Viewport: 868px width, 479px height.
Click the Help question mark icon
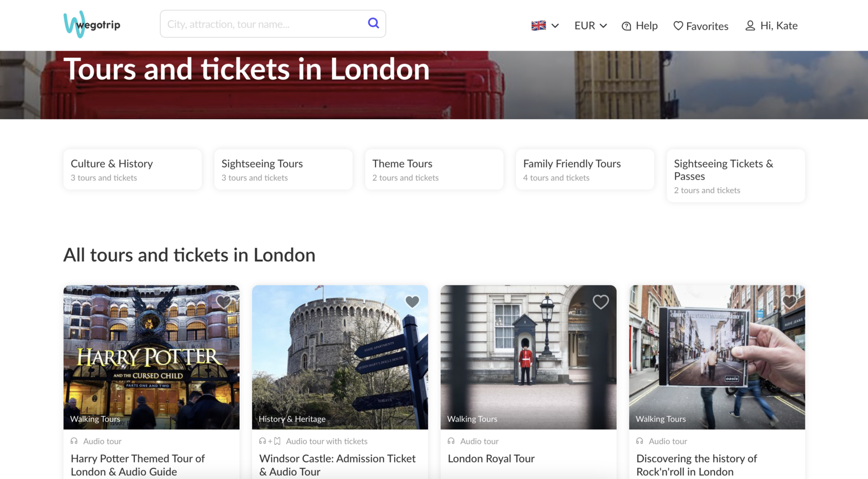pyautogui.click(x=626, y=26)
